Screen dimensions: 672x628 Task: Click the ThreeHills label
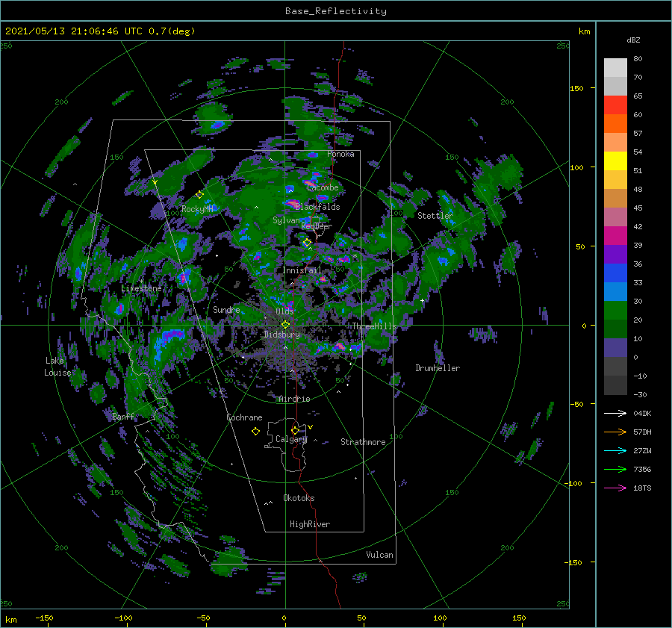point(375,326)
